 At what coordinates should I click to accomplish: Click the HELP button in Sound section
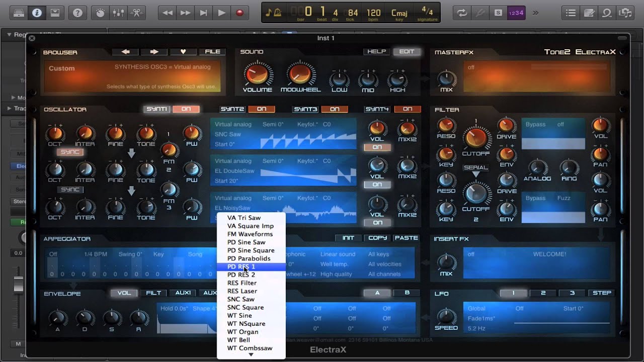(x=376, y=52)
